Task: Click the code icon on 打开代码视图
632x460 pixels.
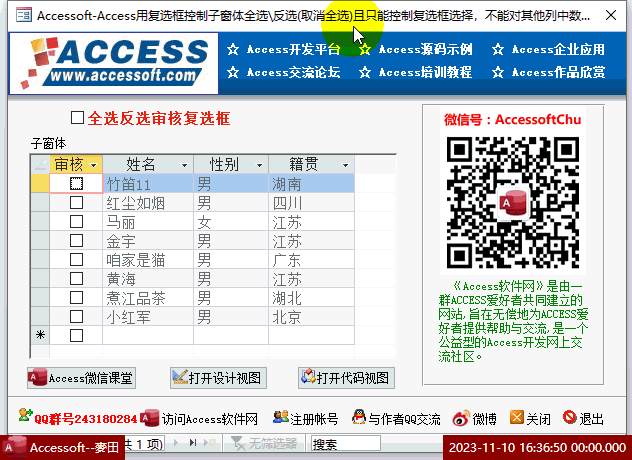Action: pyautogui.click(x=308, y=376)
